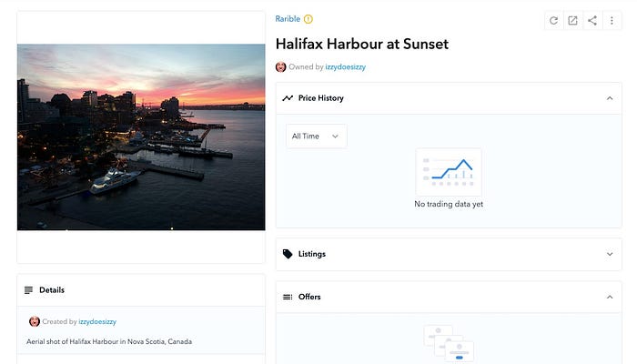Click the owner's avatar icon
Screen dimensions: 637x364
(x=281, y=67)
